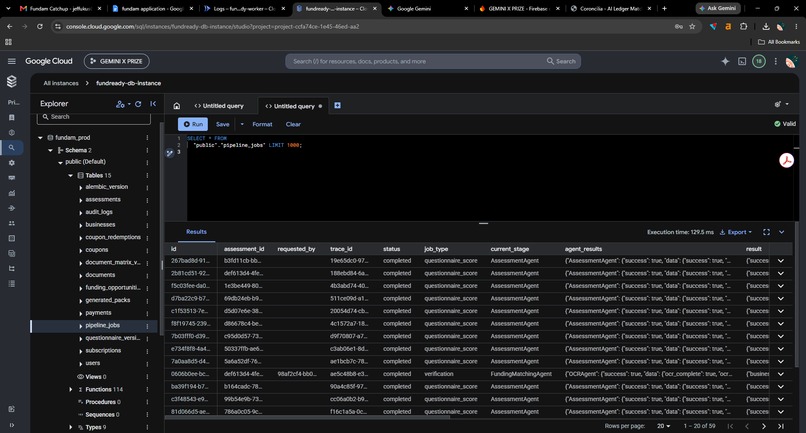Viewport: 806px width, 433px height.
Task: Collapse the fundam_prod database node
Action: (x=40, y=138)
